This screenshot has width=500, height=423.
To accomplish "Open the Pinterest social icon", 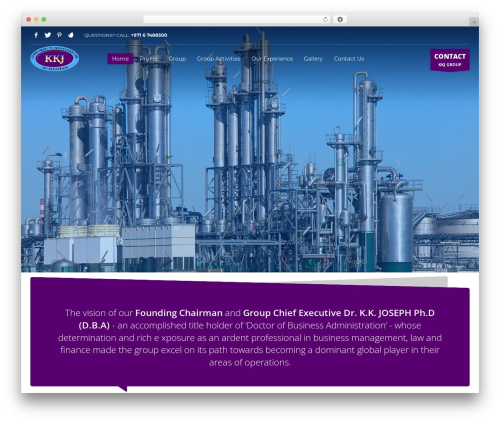I will 59,35.
